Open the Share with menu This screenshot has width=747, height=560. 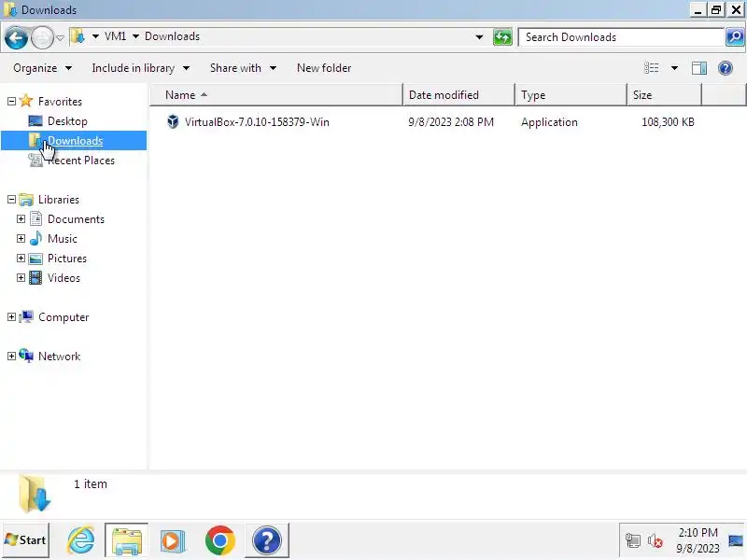(x=243, y=68)
